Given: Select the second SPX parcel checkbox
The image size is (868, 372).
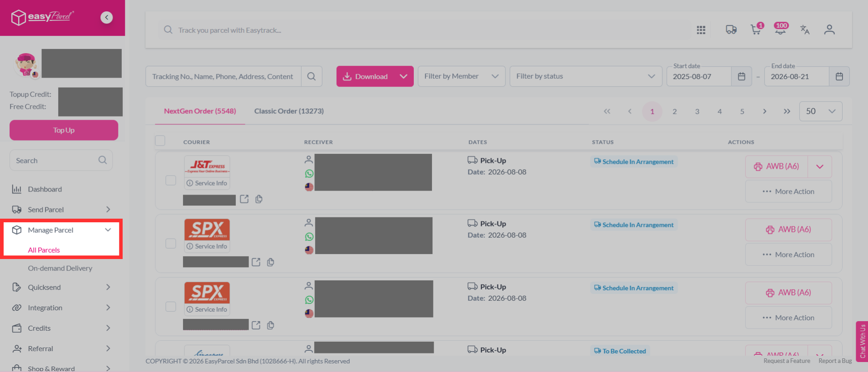Looking at the screenshot, I should [171, 306].
